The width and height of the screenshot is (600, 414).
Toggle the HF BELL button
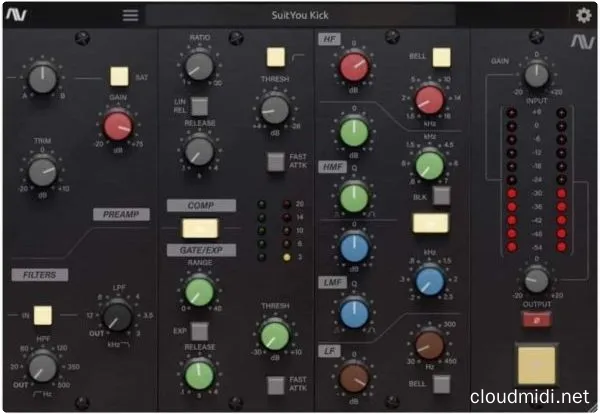(442, 57)
